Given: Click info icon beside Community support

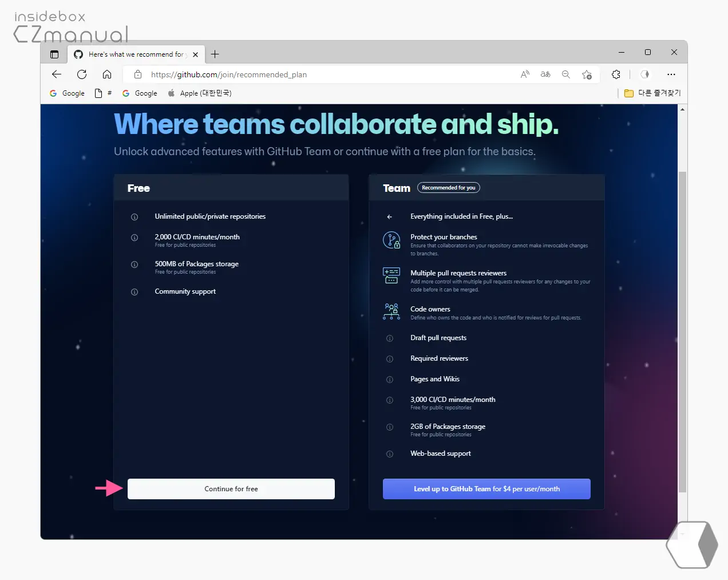Looking at the screenshot, I should click(x=134, y=292).
